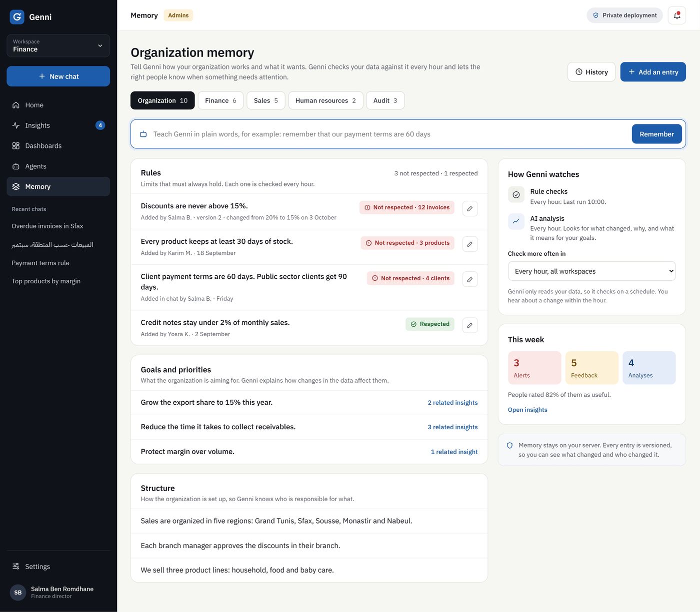This screenshot has width=700, height=612.
Task: Click the Genni logo icon
Action: click(17, 17)
